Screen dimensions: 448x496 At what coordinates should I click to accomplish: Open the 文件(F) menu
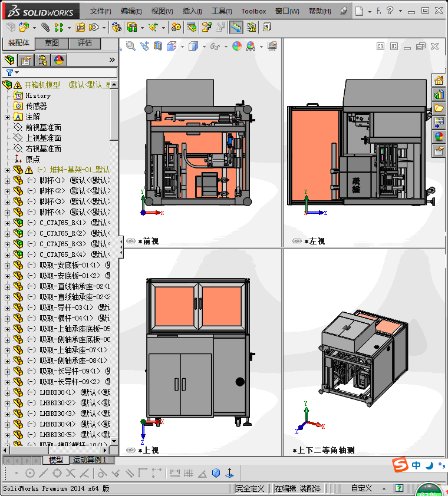[100, 11]
